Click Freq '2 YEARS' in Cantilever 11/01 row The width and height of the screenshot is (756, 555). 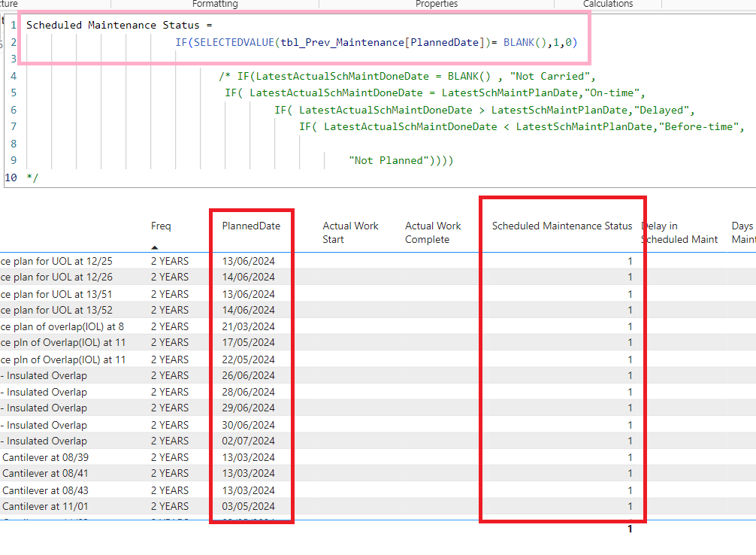(170, 506)
